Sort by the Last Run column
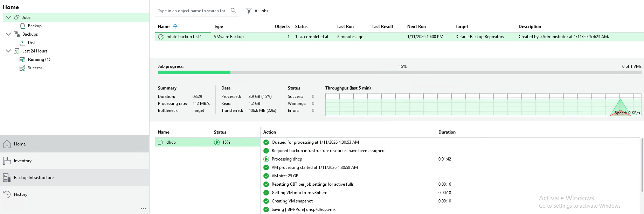The height and width of the screenshot is (214, 644). pos(345,27)
